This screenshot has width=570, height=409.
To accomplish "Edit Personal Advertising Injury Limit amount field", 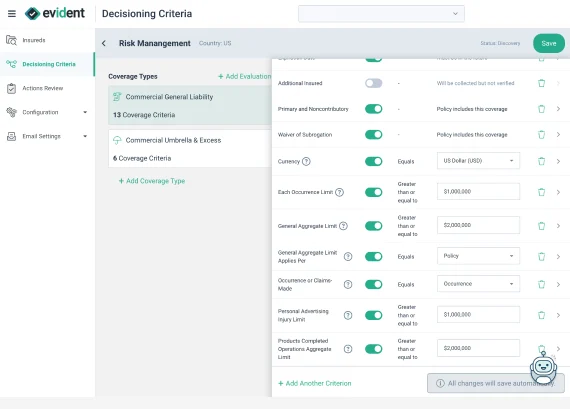I will tap(478, 314).
